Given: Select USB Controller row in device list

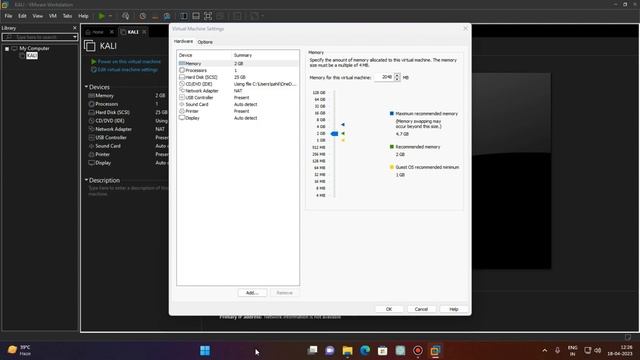Looking at the screenshot, I should tap(238, 98).
